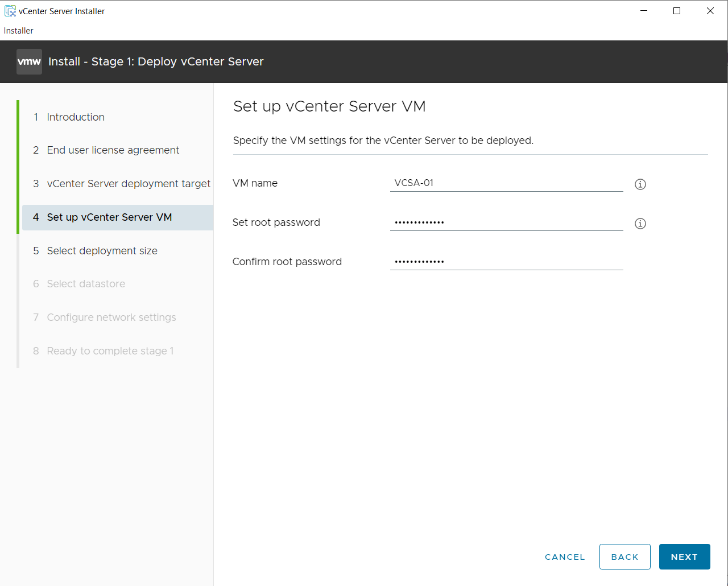
Task: Click BACK to return to deployment target
Action: click(x=624, y=556)
